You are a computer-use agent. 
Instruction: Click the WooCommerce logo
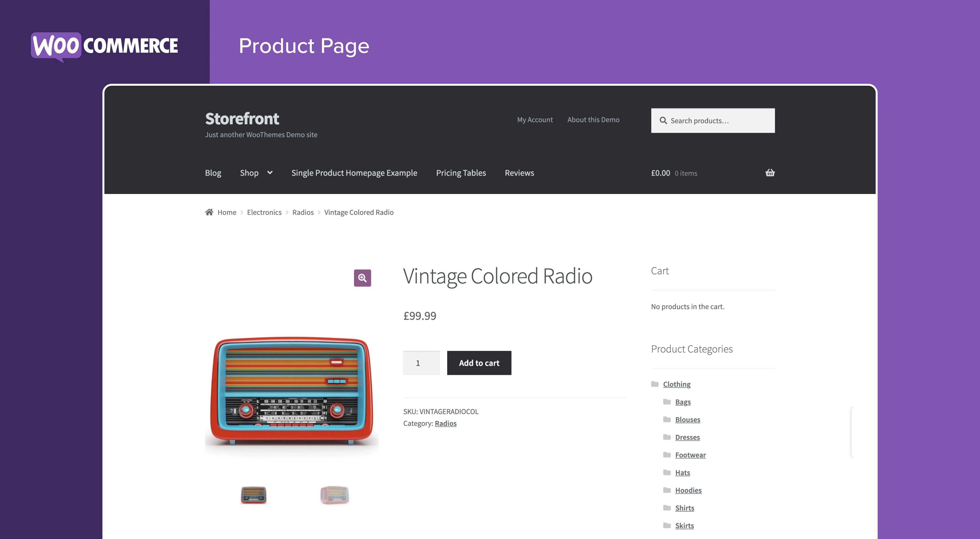[x=104, y=46]
